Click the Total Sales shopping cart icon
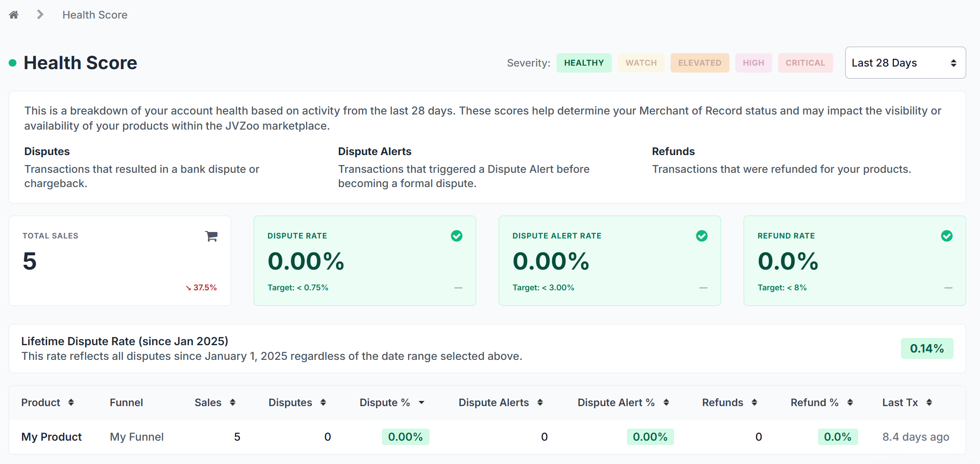The width and height of the screenshot is (980, 464). coord(211,236)
